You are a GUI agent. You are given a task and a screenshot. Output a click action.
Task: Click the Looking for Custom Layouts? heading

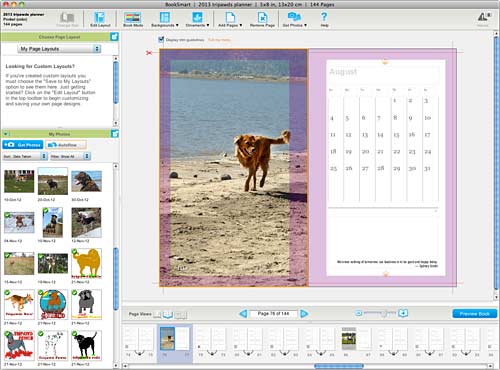(x=40, y=66)
